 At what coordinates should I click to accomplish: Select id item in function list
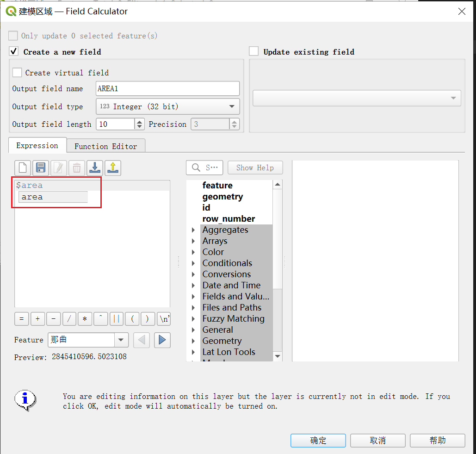pos(206,207)
